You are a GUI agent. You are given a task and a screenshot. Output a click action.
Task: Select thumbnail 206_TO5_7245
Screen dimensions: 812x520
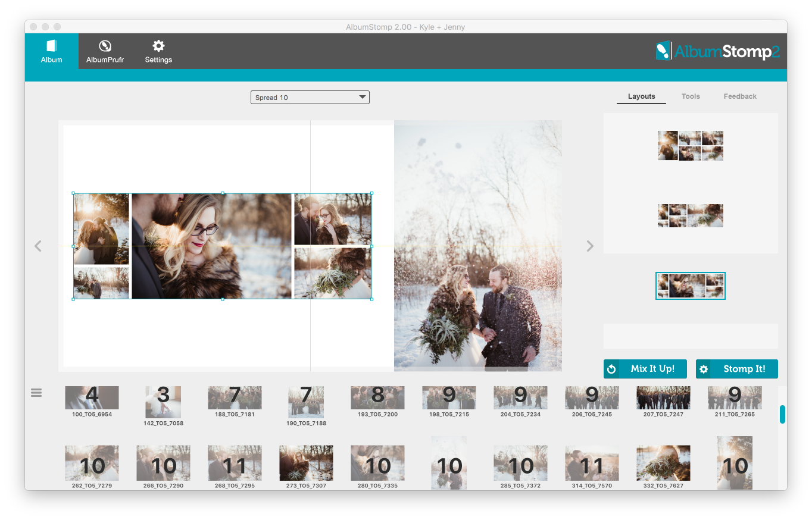[x=592, y=398]
